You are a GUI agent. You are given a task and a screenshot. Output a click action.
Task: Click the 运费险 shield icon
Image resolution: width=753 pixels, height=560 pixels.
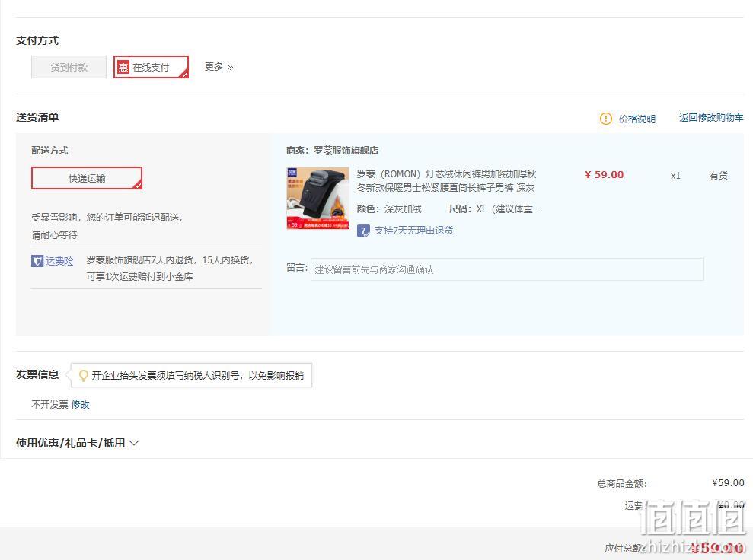click(x=37, y=261)
